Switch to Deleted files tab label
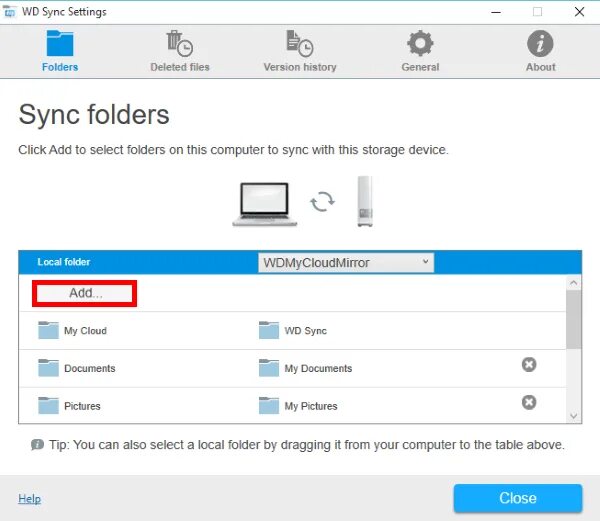Viewport: 600px width, 521px height. [180, 67]
